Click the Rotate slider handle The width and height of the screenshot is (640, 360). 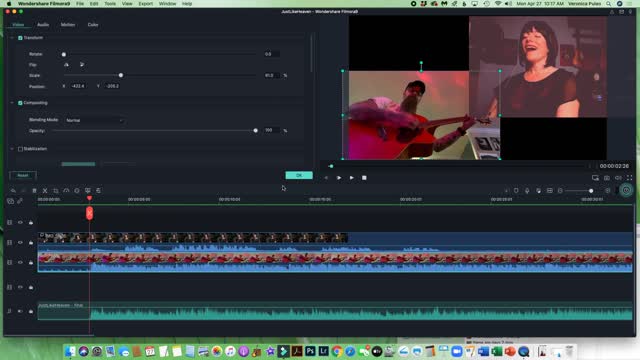[64, 54]
